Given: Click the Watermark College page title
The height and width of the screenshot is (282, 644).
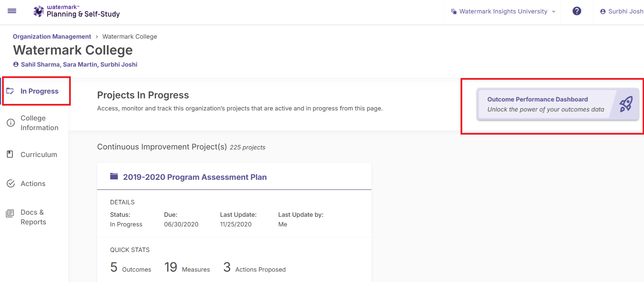Looking at the screenshot, I should click(x=73, y=50).
